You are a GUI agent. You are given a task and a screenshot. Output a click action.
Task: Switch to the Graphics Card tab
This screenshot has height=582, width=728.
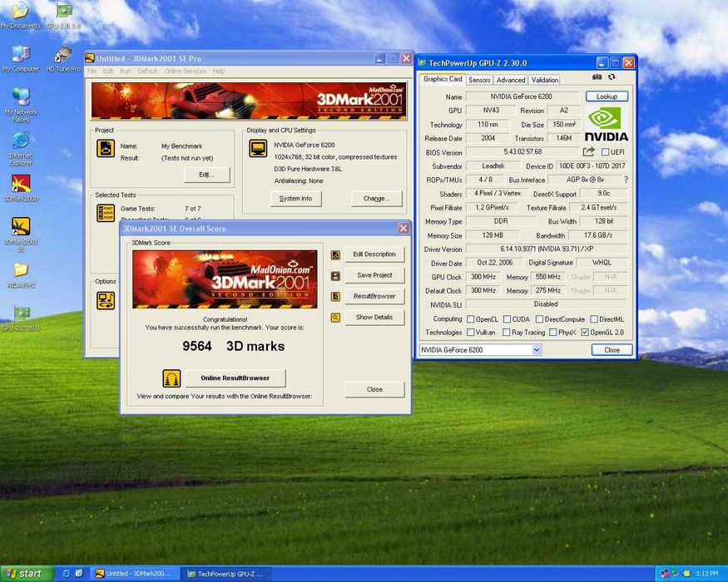tap(443, 79)
